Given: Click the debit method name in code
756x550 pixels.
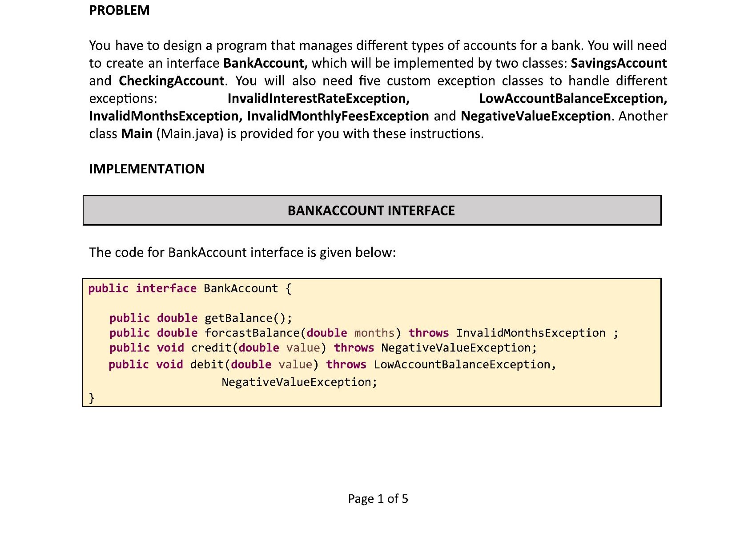Looking at the screenshot, I should coord(207,365).
